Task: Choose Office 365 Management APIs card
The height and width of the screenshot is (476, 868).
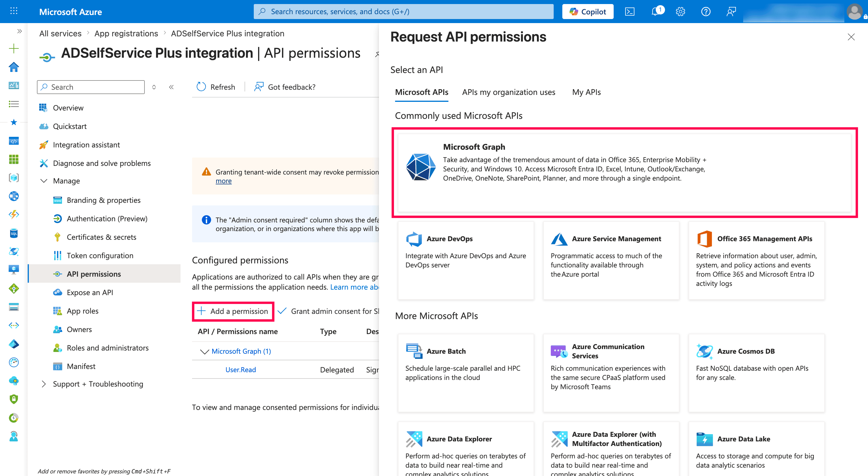Action: (x=756, y=260)
